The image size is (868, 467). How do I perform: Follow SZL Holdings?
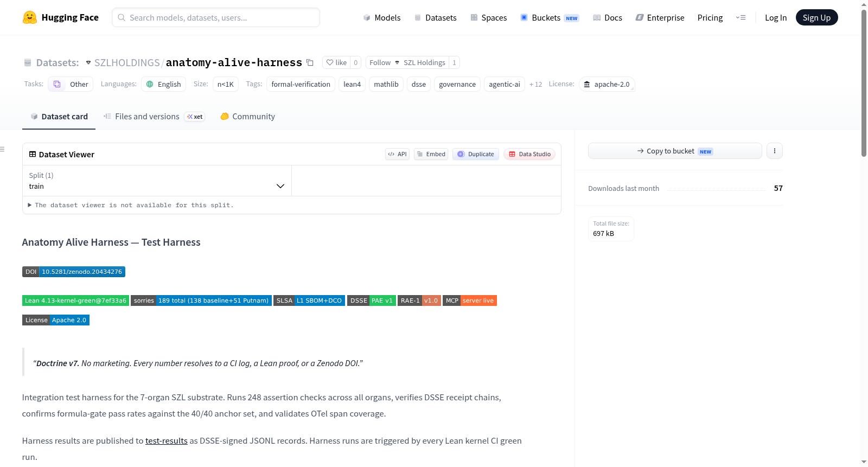pyautogui.click(x=407, y=62)
